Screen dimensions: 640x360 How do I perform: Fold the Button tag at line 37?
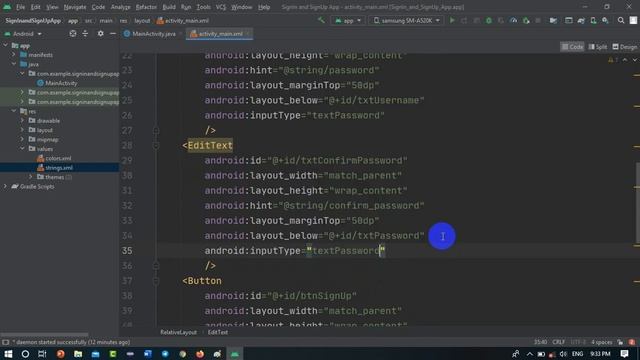[x=156, y=281]
